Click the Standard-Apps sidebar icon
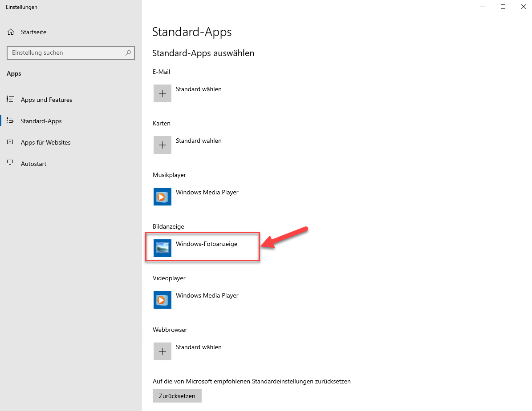This screenshot has height=411, width=532. coord(10,121)
